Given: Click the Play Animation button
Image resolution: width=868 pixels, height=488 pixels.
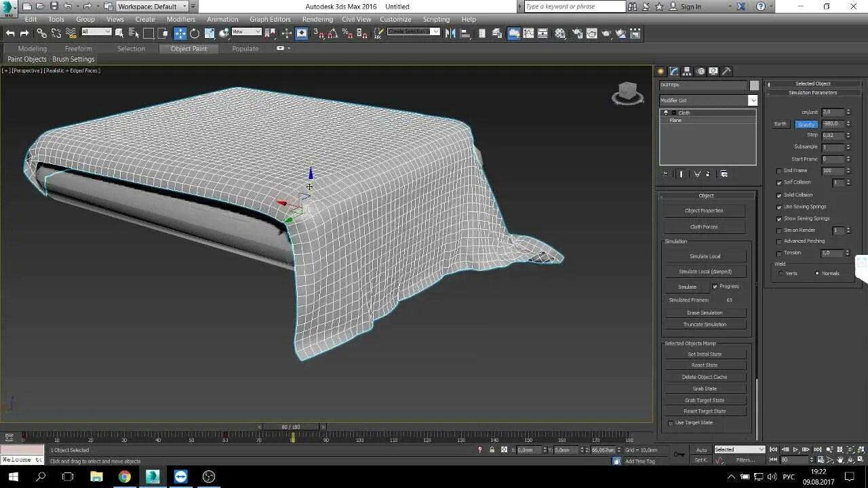Looking at the screenshot, I should pos(795,449).
